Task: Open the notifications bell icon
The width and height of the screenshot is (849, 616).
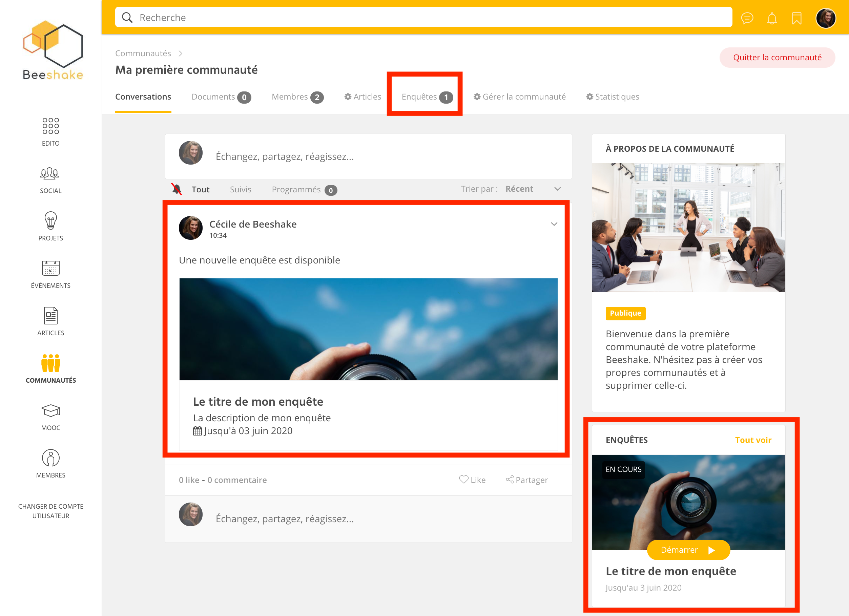Action: (771, 18)
